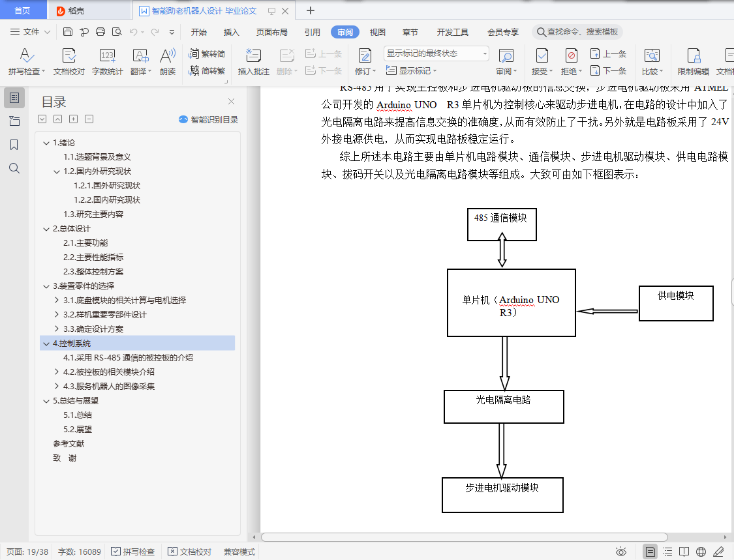
Task: Open the outline/TOC panel sidebar icon
Action: (x=14, y=98)
